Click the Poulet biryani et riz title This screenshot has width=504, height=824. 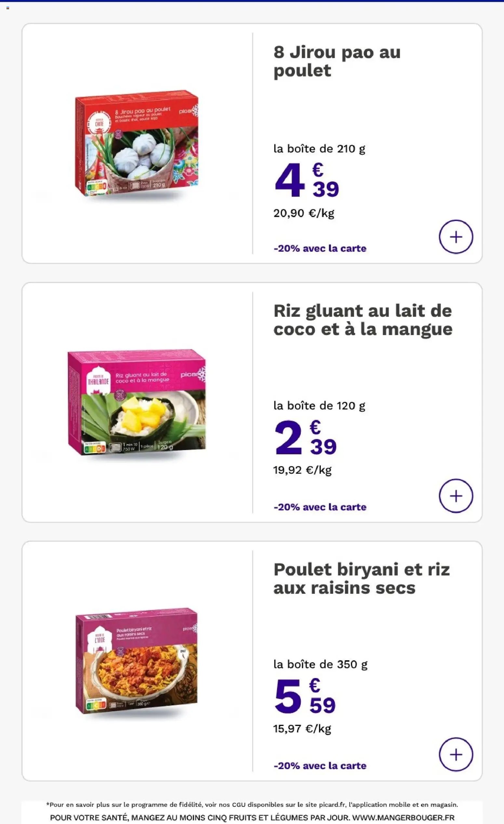pyautogui.click(x=362, y=579)
